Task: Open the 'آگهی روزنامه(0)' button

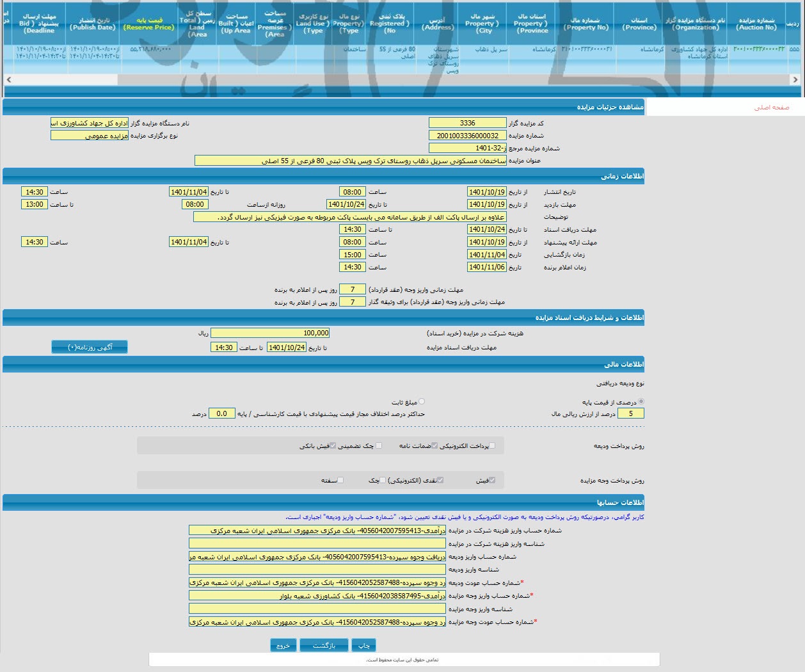Action: [90, 347]
